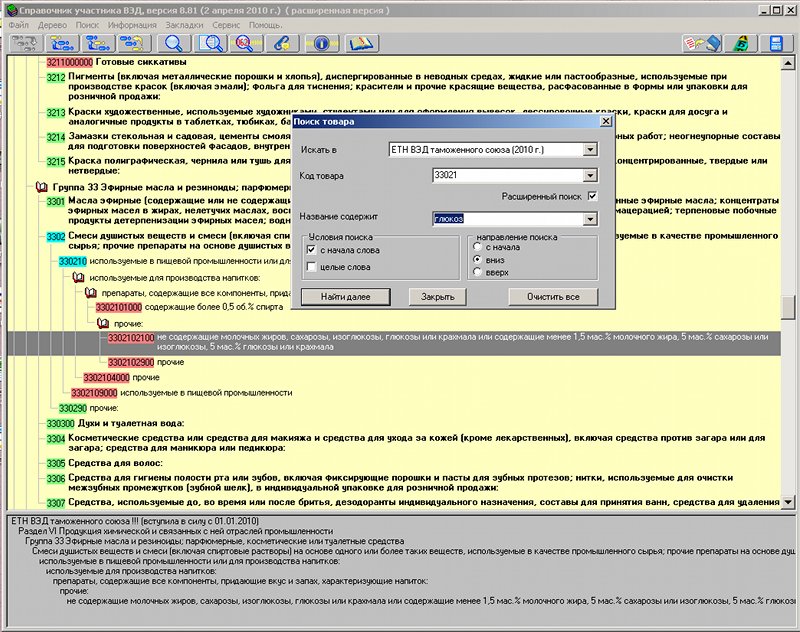The image size is (800, 632).
Task: Click the blue paperclip toolbar icon
Action: 282,44
